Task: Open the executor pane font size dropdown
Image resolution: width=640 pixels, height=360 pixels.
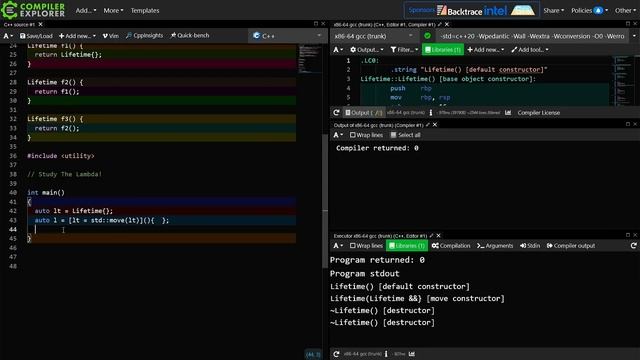Action: pyautogui.click(x=338, y=246)
